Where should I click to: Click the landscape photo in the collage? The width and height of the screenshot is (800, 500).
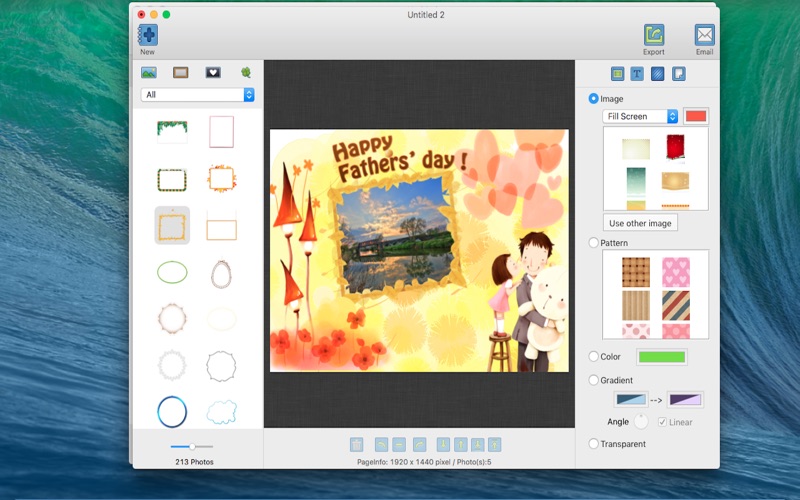pos(396,236)
